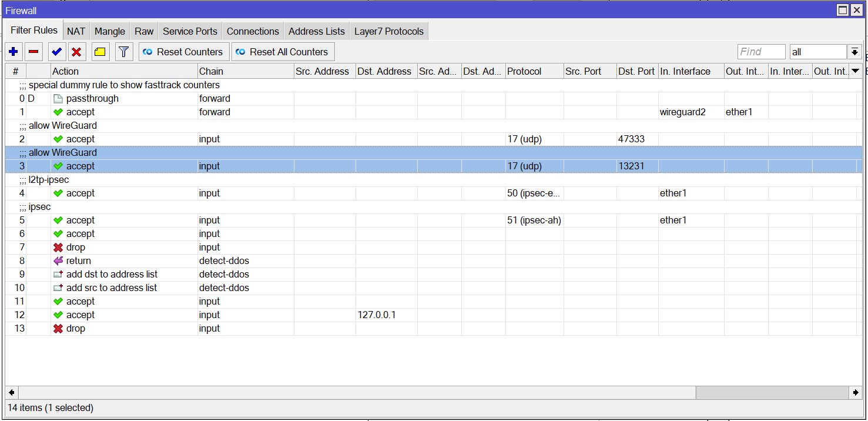Viewport: 868px width, 421px height.
Task: Switch to the NAT tab
Action: click(x=76, y=32)
